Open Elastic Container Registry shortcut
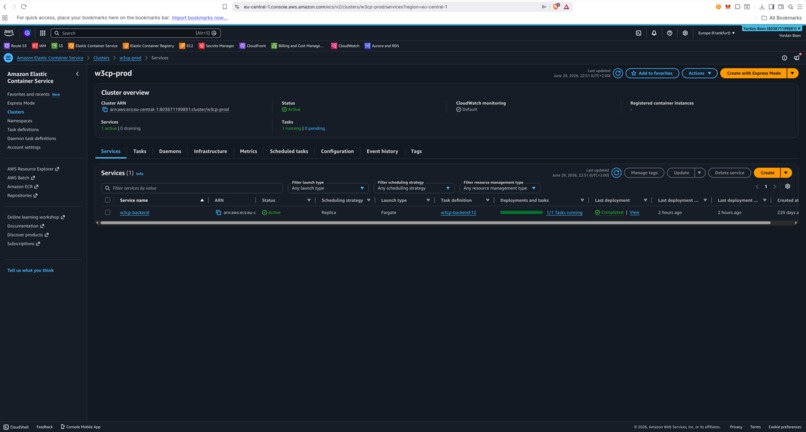Image resolution: width=806 pixels, height=432 pixels. click(149, 46)
